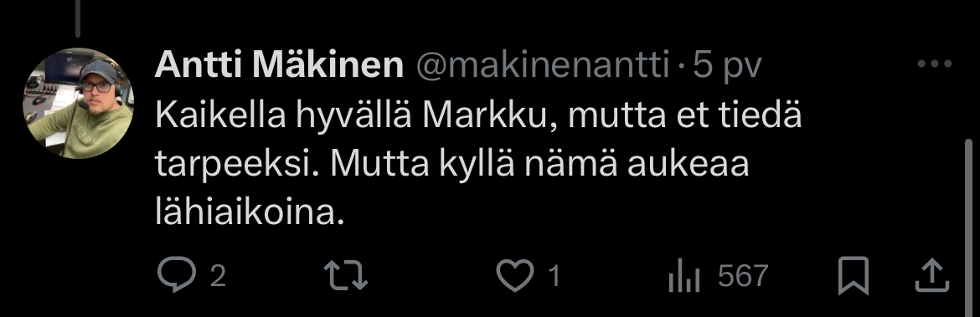The height and width of the screenshot is (317, 980).
Task: Open the three-dot more options menu
Action: click(935, 64)
